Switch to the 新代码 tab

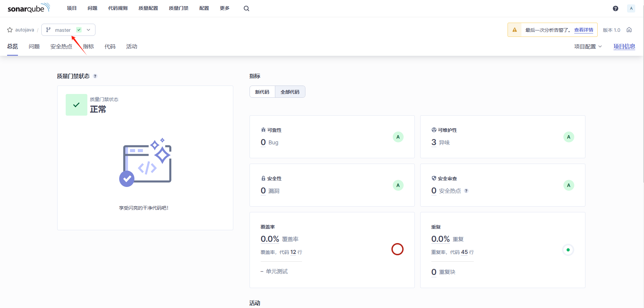click(x=262, y=92)
